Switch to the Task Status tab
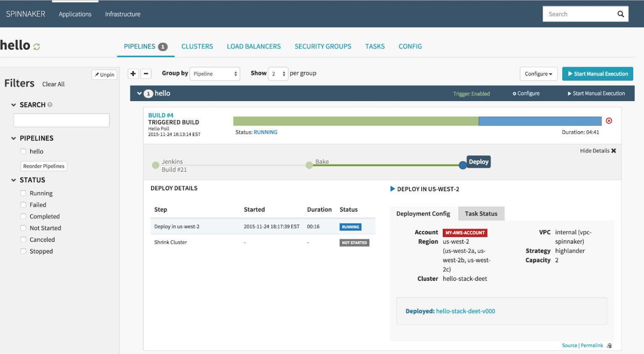 pos(481,213)
